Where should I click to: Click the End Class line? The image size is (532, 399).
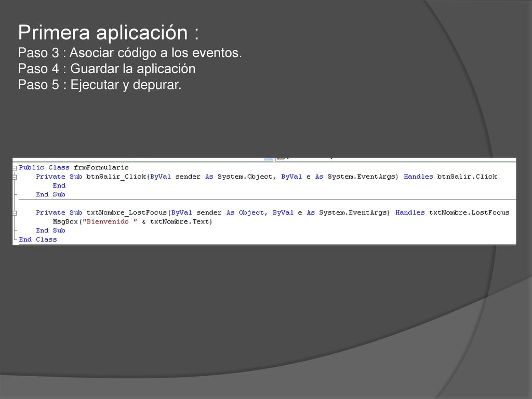tap(38, 240)
